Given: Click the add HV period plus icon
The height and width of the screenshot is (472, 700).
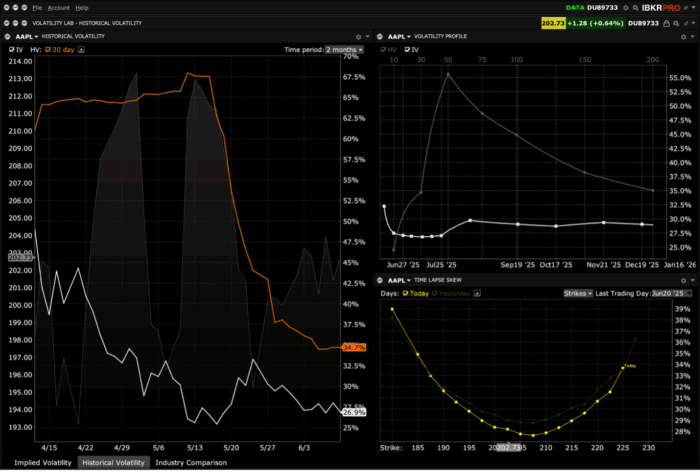Looking at the screenshot, I should [x=81, y=50].
